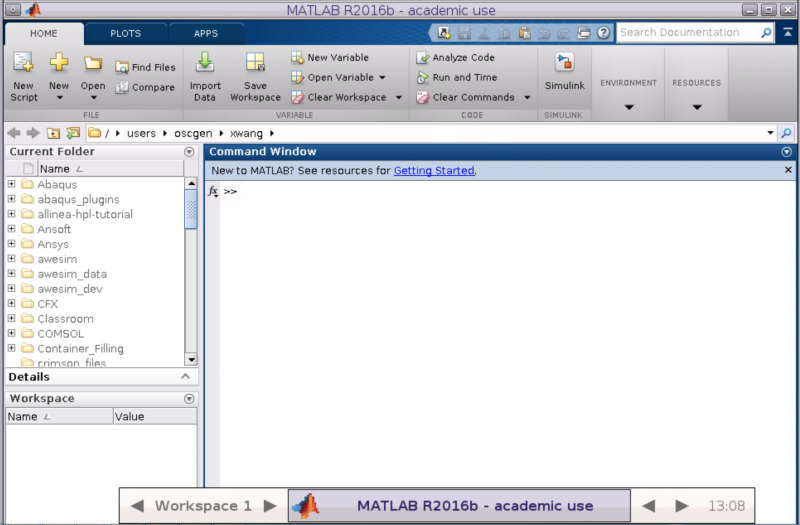Screen dimensions: 800x525
Task: Click the fx function browser icon
Action: (x=213, y=191)
